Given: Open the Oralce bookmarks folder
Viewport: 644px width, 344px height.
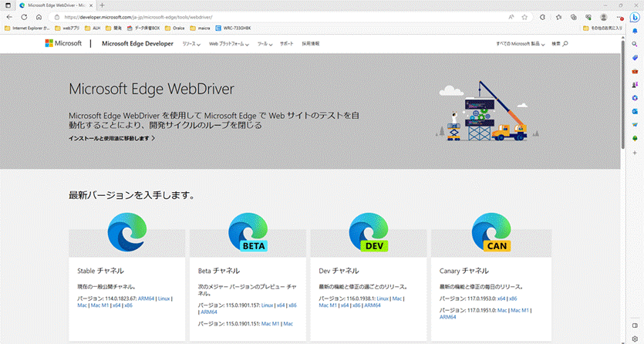Looking at the screenshot, I should pyautogui.click(x=174, y=29).
